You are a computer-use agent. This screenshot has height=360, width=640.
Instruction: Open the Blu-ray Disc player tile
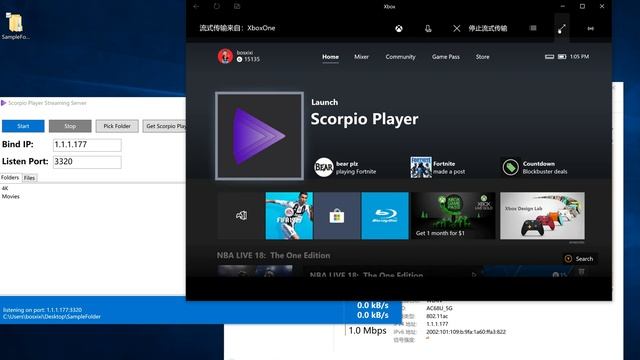[x=385, y=216]
